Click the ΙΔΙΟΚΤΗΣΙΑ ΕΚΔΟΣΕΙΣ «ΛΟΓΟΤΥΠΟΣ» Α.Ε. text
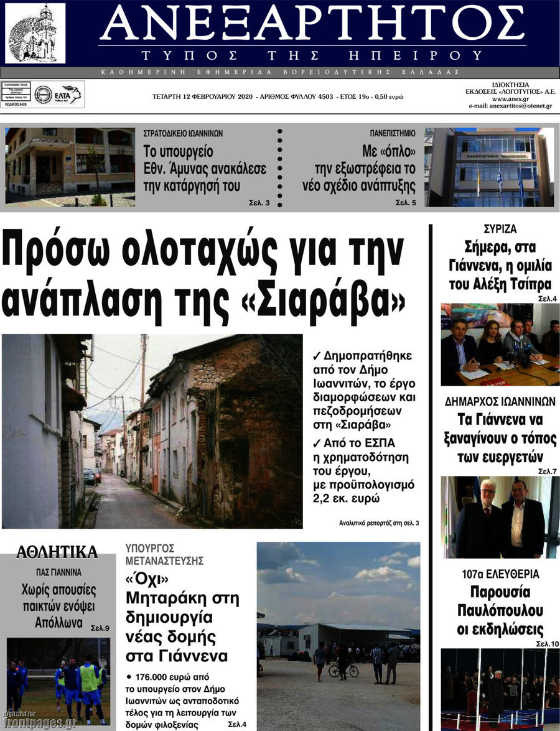The width and height of the screenshot is (560, 731). [x=510, y=88]
